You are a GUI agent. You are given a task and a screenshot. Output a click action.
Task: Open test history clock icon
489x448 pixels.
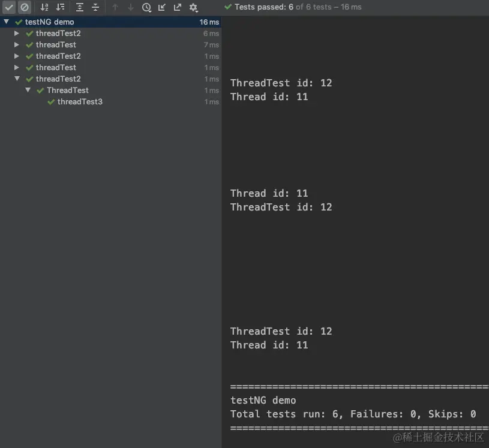(x=146, y=7)
